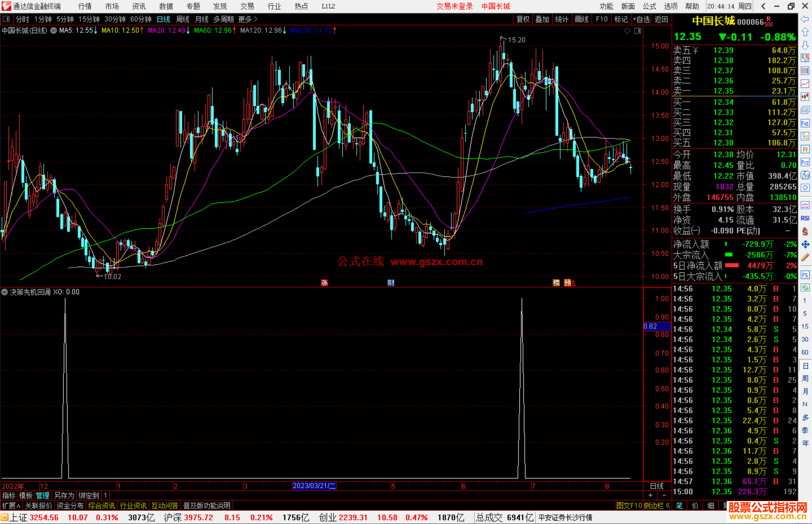
Task: Select the 年 period in right sidebar
Action: pyautogui.click(x=805, y=443)
